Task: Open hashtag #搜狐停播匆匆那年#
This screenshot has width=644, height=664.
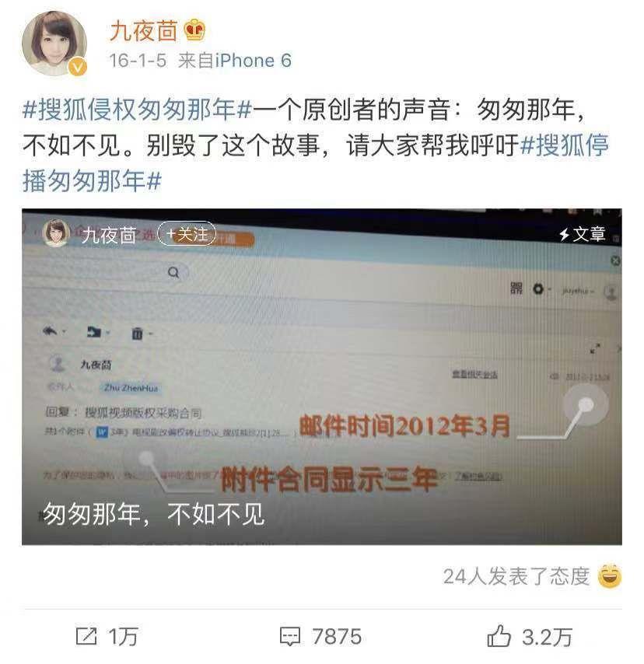Action: click(316, 163)
